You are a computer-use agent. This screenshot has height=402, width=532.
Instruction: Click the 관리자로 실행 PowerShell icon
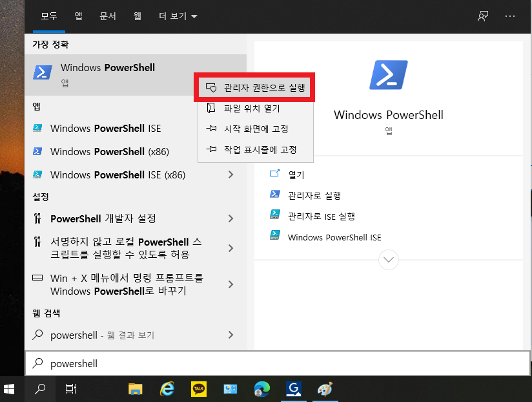pyautogui.click(x=275, y=194)
